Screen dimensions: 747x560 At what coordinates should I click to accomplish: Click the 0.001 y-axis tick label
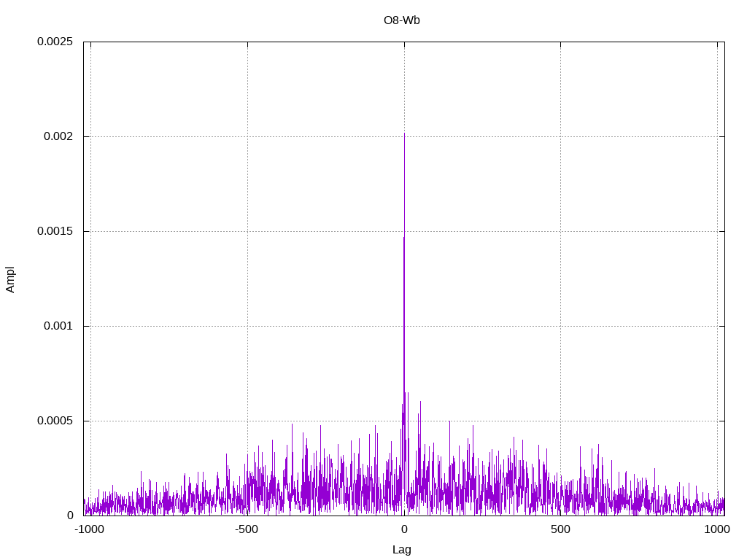pos(58,326)
